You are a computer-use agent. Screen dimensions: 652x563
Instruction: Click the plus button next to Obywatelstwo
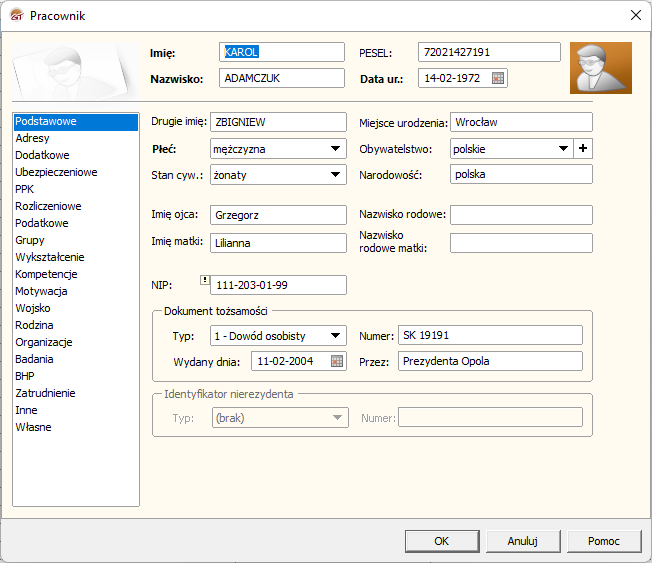point(583,149)
